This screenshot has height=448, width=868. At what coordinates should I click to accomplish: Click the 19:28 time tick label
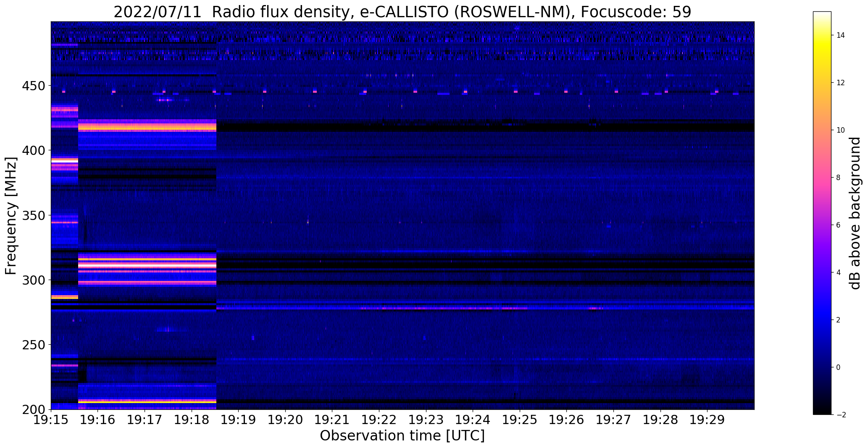pyautogui.click(x=660, y=420)
